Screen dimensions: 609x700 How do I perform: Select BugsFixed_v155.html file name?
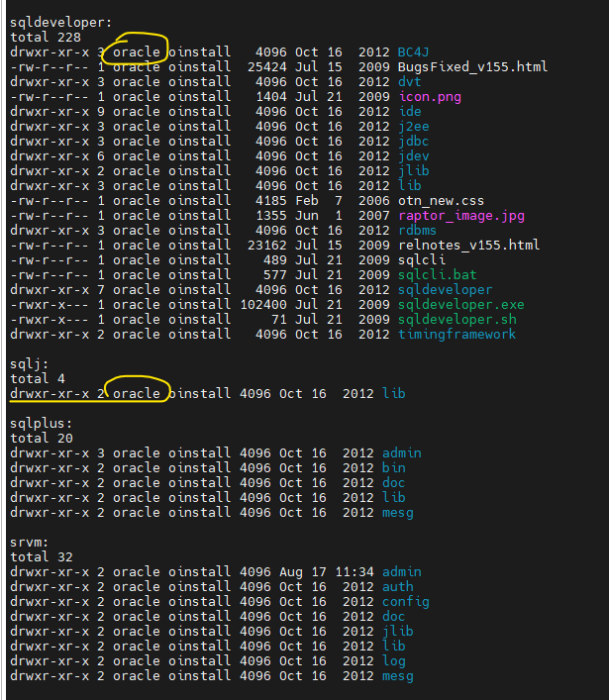(x=472, y=67)
